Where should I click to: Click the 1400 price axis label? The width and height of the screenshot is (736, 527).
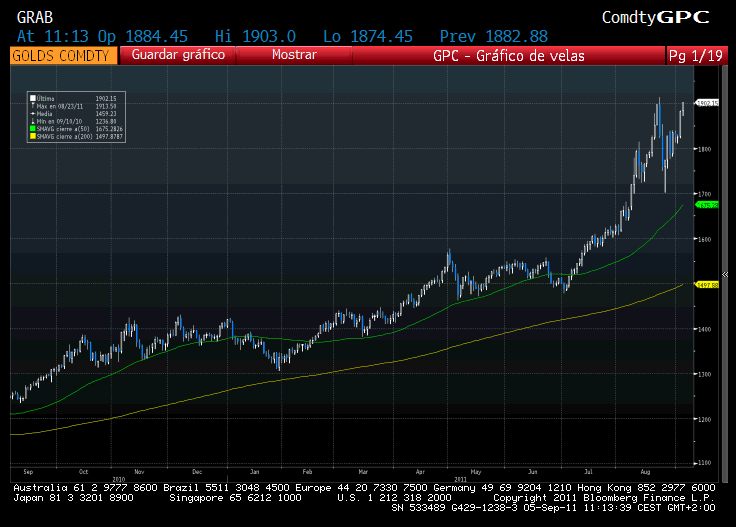click(x=705, y=329)
